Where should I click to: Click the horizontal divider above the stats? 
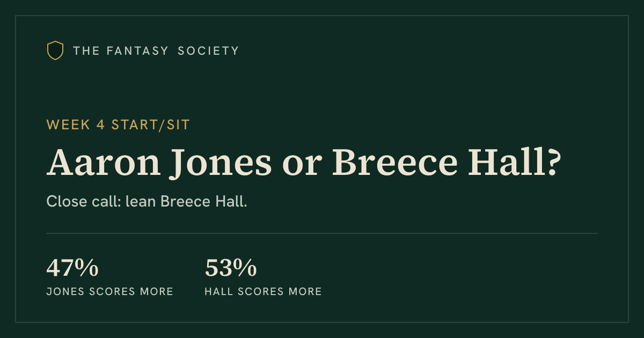coord(322,233)
